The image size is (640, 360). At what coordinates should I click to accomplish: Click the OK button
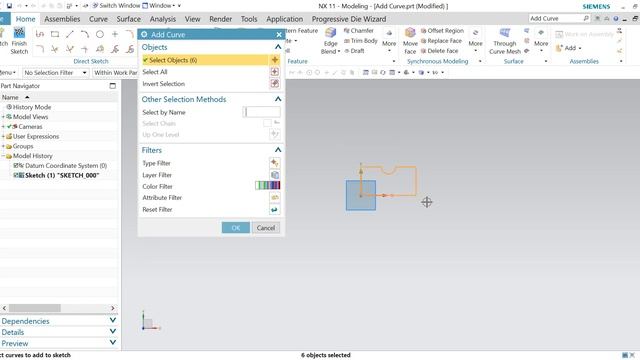236,228
